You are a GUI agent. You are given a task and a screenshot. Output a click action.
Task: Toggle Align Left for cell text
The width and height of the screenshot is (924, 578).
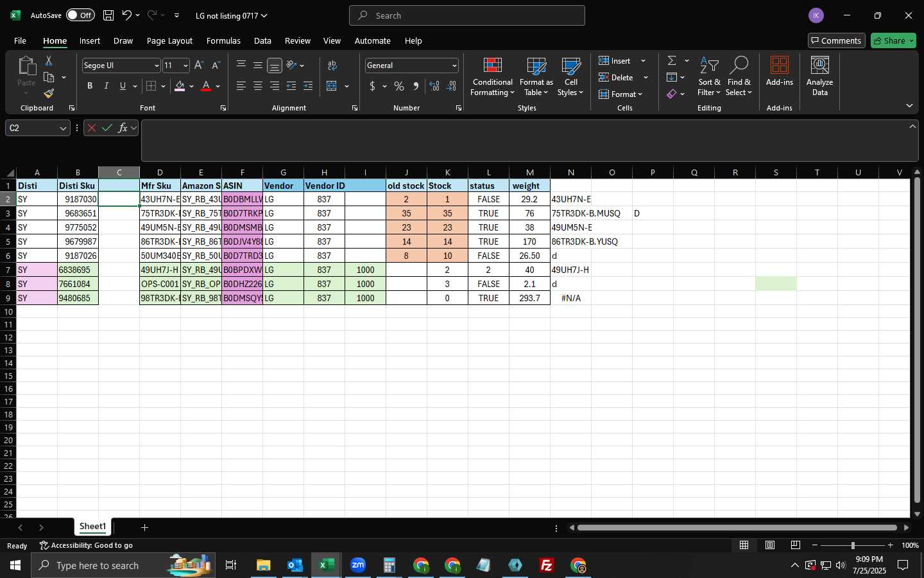[241, 86]
